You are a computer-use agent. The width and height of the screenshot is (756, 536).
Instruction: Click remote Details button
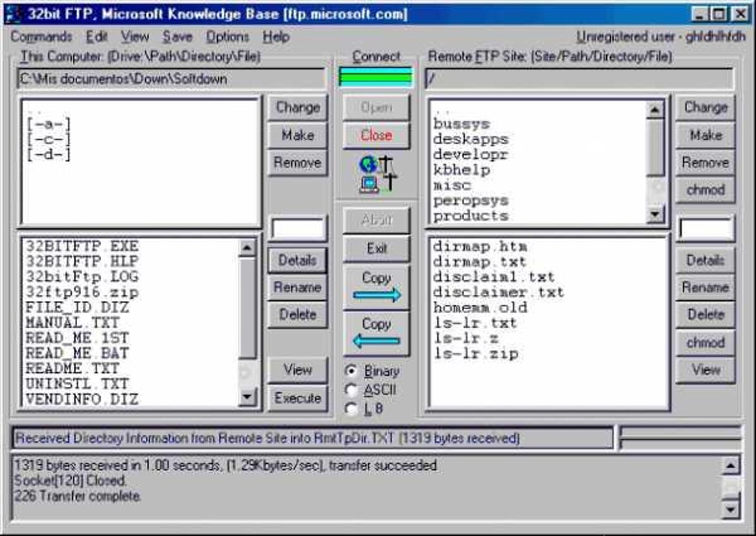pos(706,260)
